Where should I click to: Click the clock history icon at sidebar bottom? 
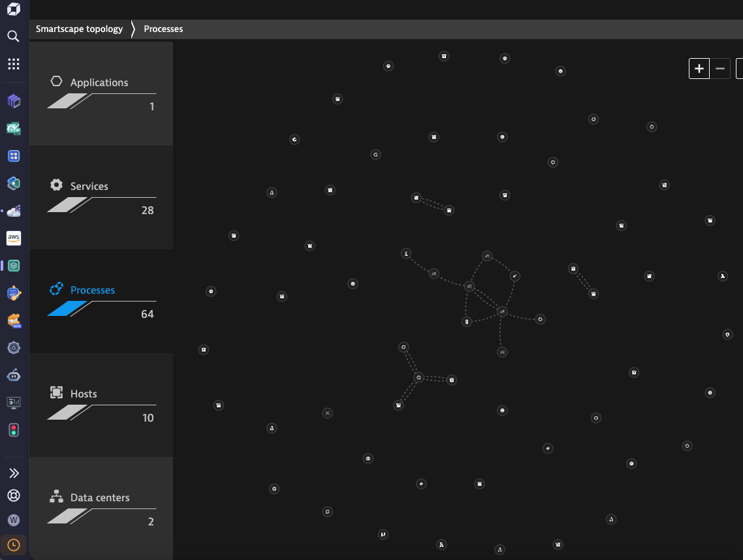click(x=13, y=545)
